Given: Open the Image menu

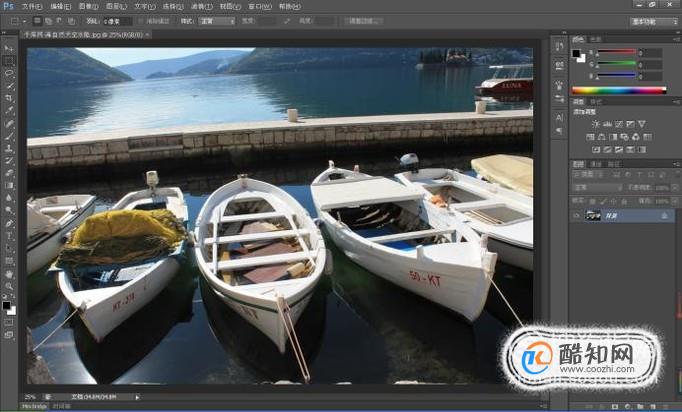Looking at the screenshot, I should coord(88,7).
